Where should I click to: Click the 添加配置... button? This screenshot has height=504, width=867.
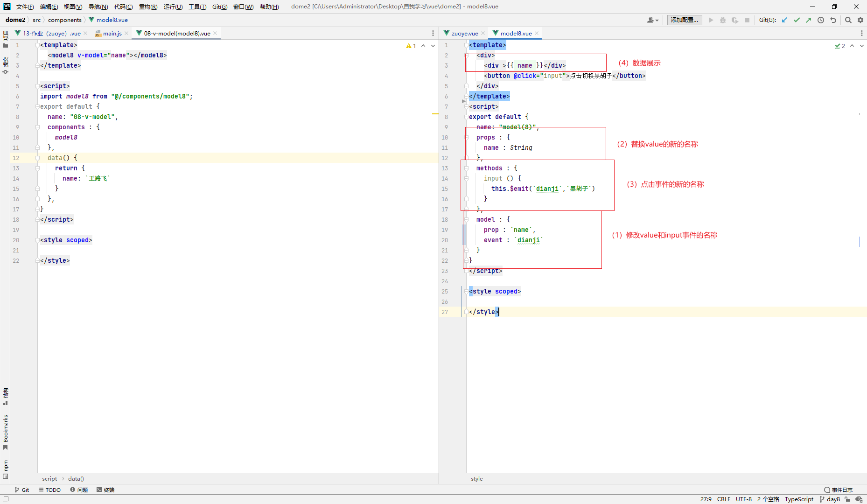click(684, 20)
